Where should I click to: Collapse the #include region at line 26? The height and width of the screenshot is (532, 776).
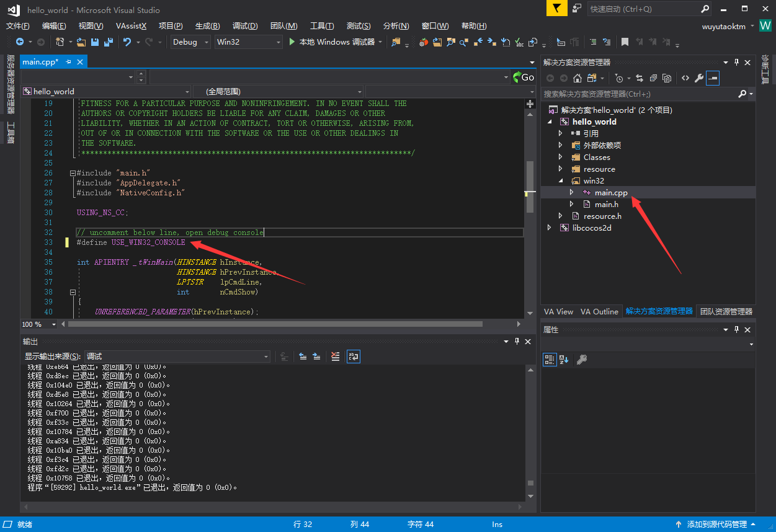pos(73,173)
